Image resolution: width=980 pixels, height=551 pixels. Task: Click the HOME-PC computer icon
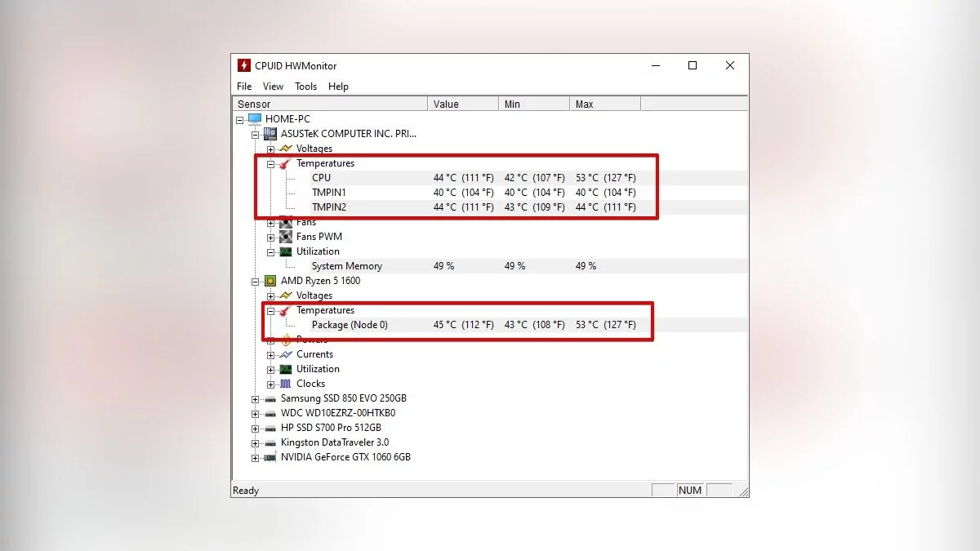[x=255, y=119]
